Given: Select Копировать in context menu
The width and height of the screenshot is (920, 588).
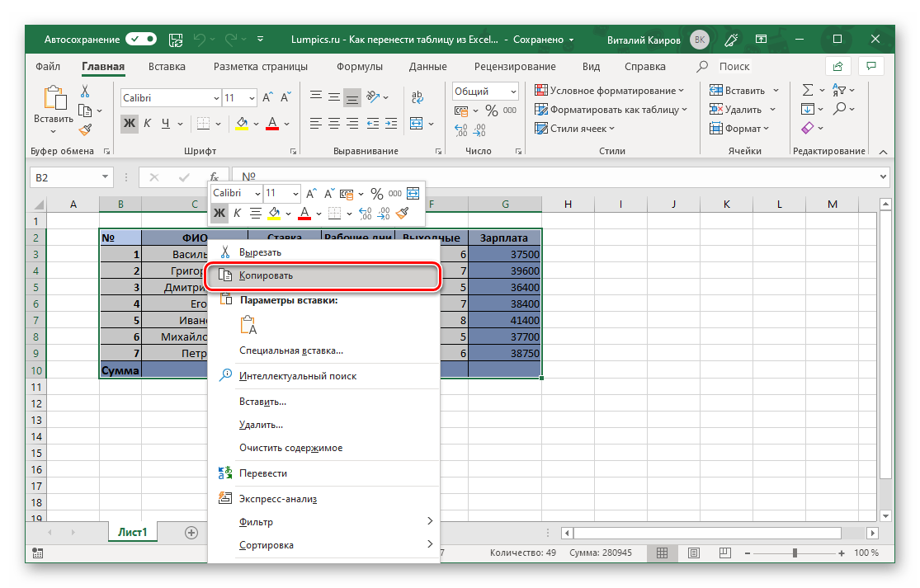Looking at the screenshot, I should coord(323,275).
